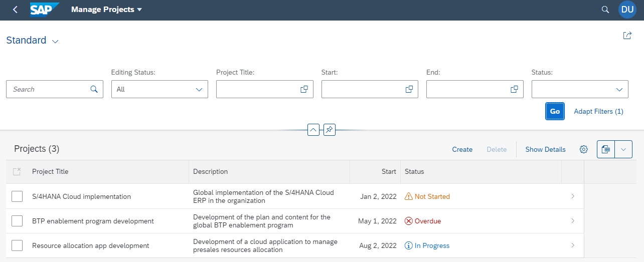Click Show Details button
Screen dimensions: 644x262
(x=545, y=149)
